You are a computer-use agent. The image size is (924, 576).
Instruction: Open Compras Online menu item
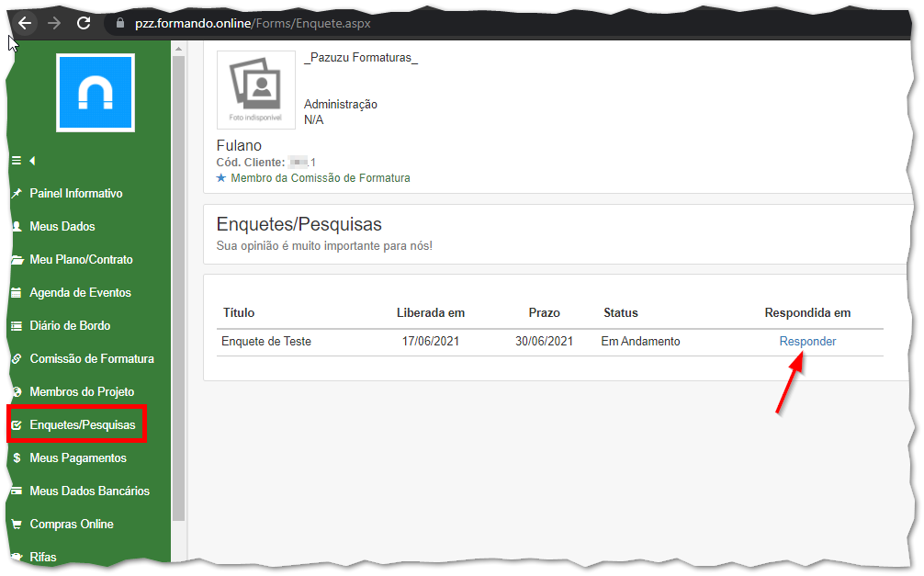pos(72,525)
